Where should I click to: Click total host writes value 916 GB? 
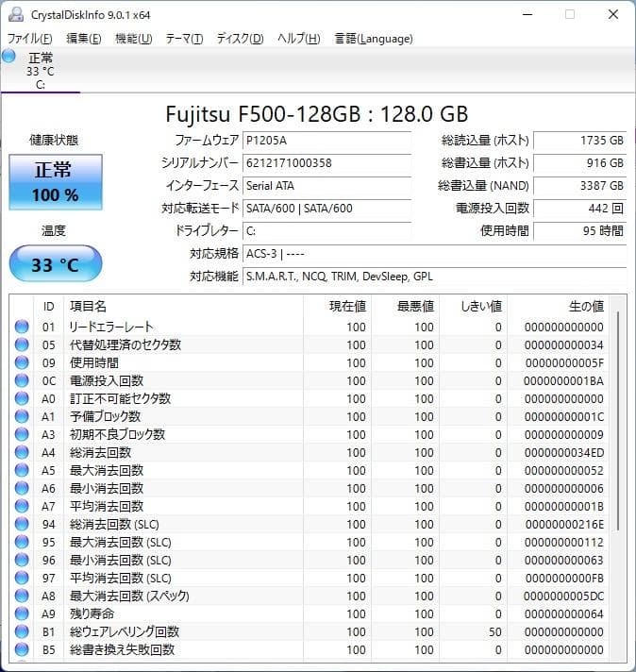[580, 163]
